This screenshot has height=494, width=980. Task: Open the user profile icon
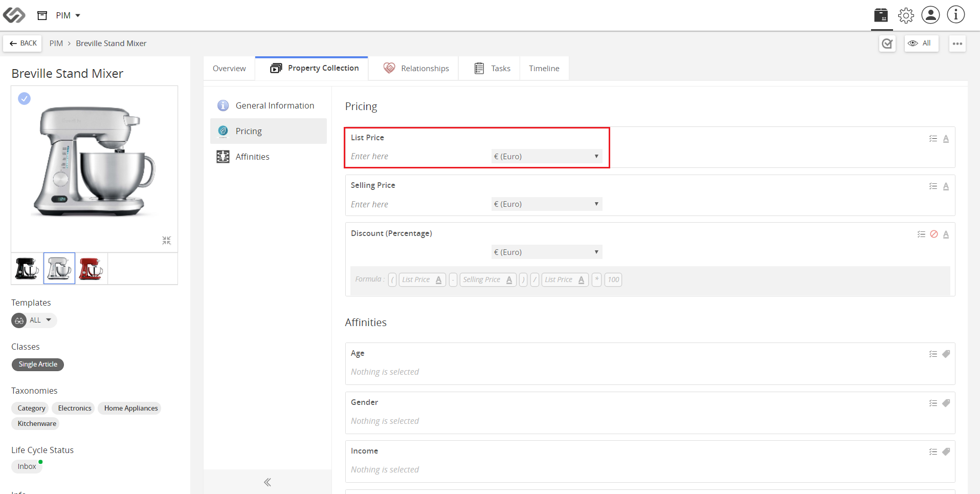coord(930,15)
